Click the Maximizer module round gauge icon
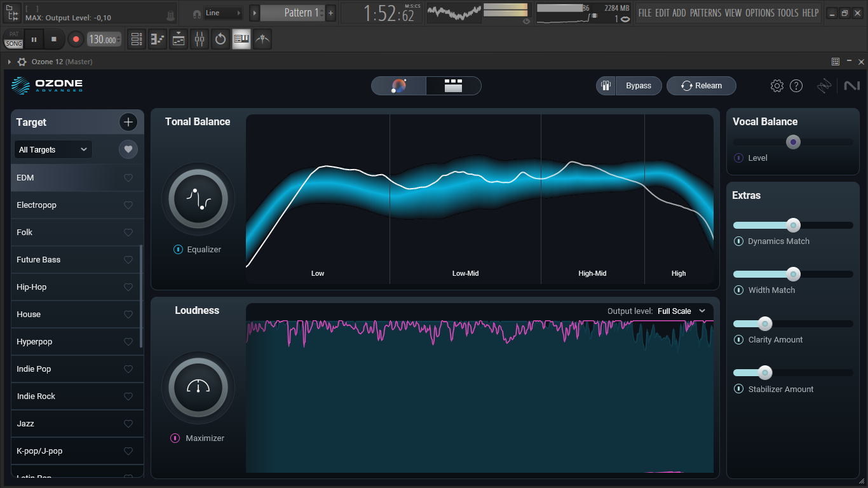Image resolution: width=868 pixels, height=488 pixels. (x=198, y=388)
